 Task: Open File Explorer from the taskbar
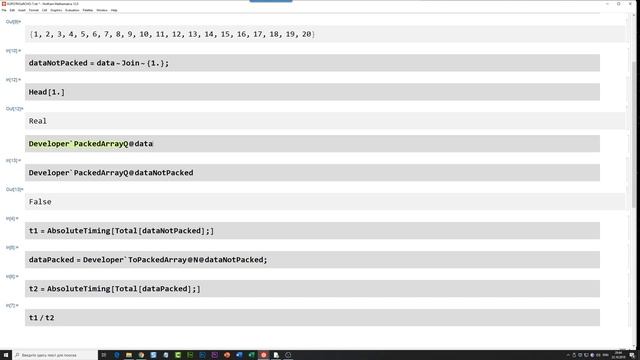click(x=129, y=355)
